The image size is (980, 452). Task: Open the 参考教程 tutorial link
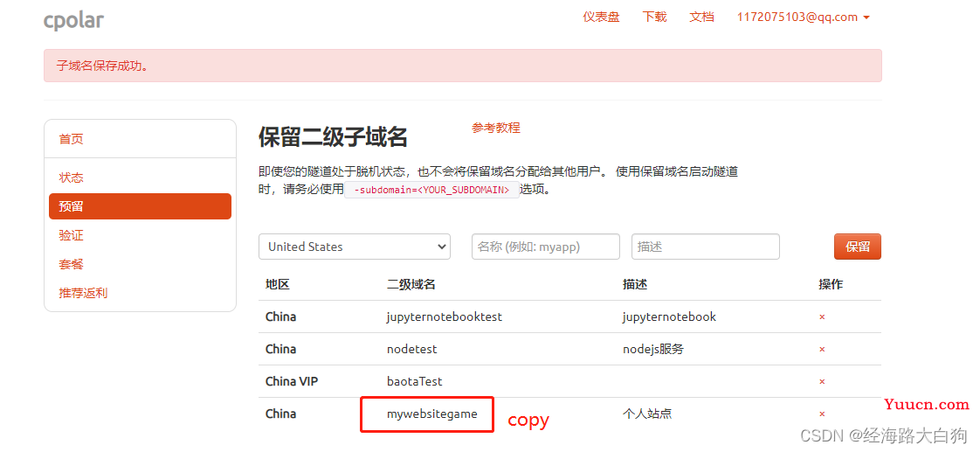click(495, 128)
